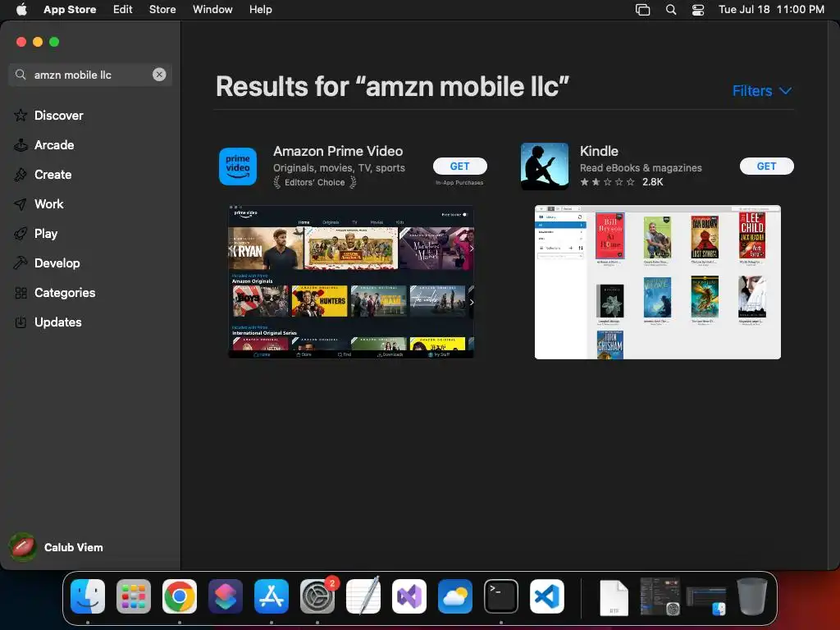Viewport: 840px width, 630px height.
Task: Click the date and time in menu bar
Action: coord(771,9)
